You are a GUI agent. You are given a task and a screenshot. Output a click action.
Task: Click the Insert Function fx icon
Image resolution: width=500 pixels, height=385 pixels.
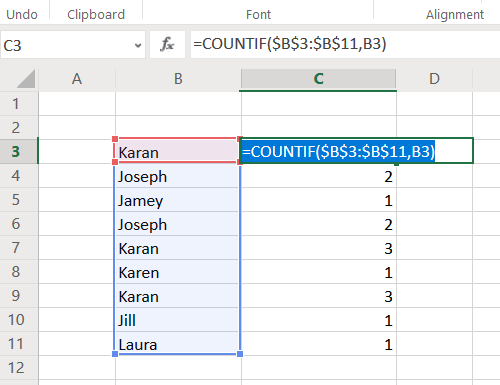167,44
